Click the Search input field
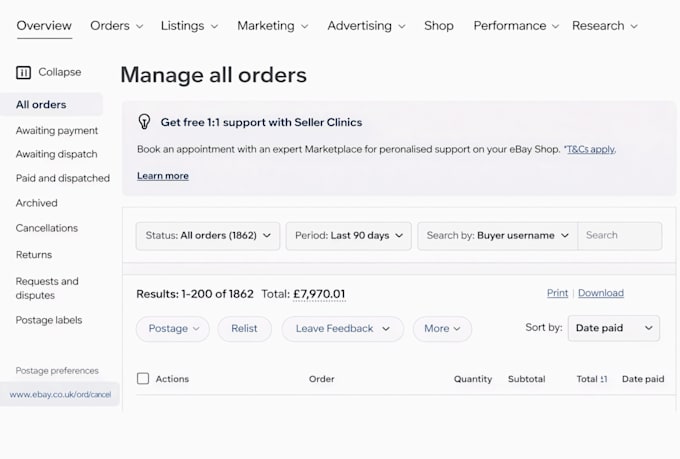Screen dimensions: 680x459 coord(620,236)
